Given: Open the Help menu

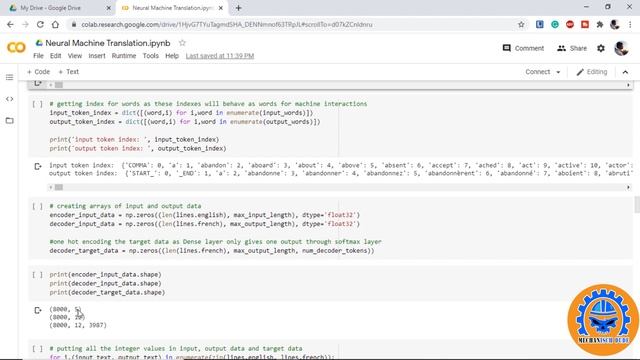Looking at the screenshot, I should (172, 56).
